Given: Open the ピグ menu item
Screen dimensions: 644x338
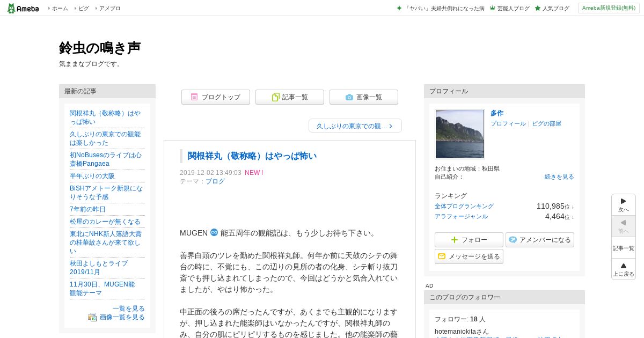Looking at the screenshot, I should click(x=84, y=9).
